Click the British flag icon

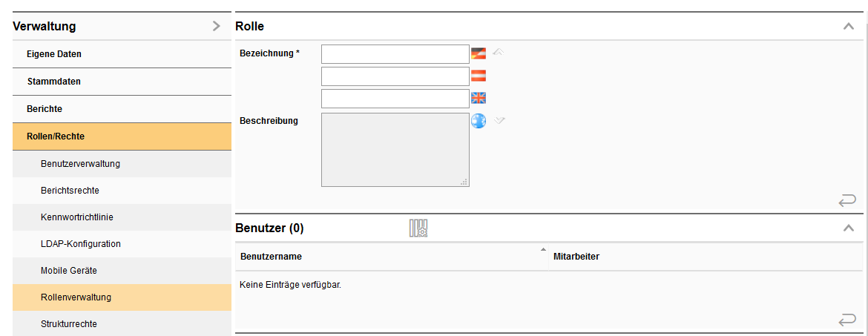point(479,98)
